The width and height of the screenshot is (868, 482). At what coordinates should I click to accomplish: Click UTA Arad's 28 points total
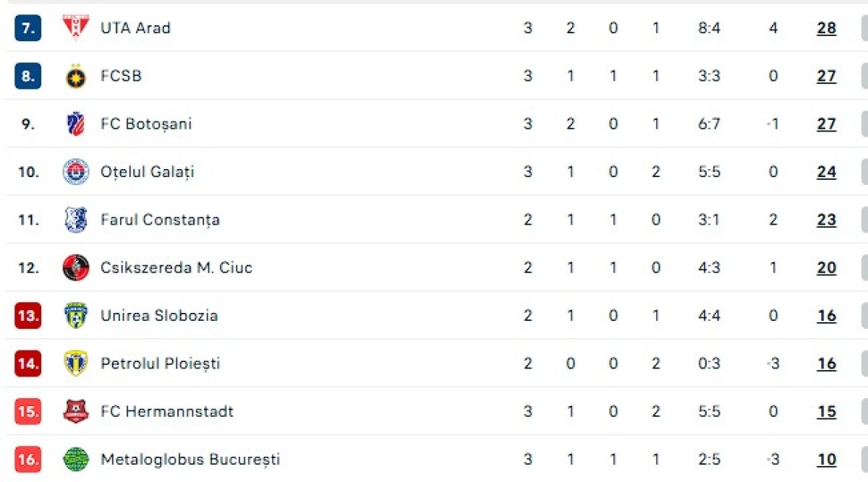pyautogui.click(x=826, y=28)
